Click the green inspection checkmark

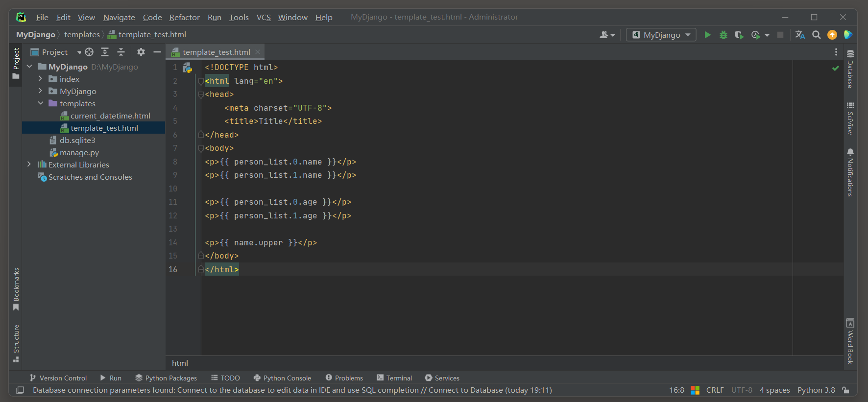tap(836, 68)
